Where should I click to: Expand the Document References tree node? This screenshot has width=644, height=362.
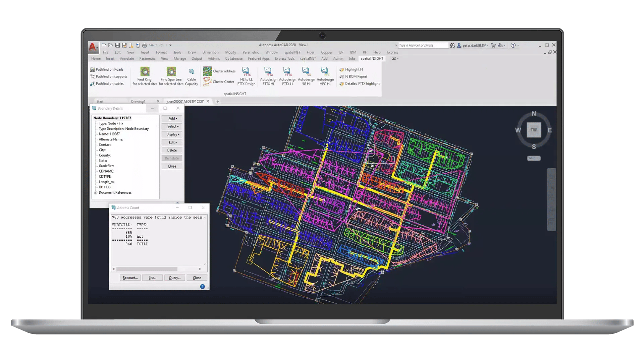point(96,193)
